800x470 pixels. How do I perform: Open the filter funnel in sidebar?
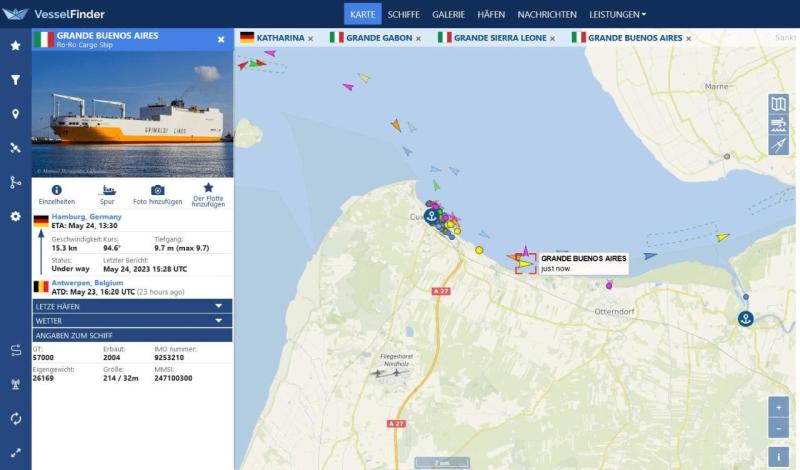pos(16,80)
